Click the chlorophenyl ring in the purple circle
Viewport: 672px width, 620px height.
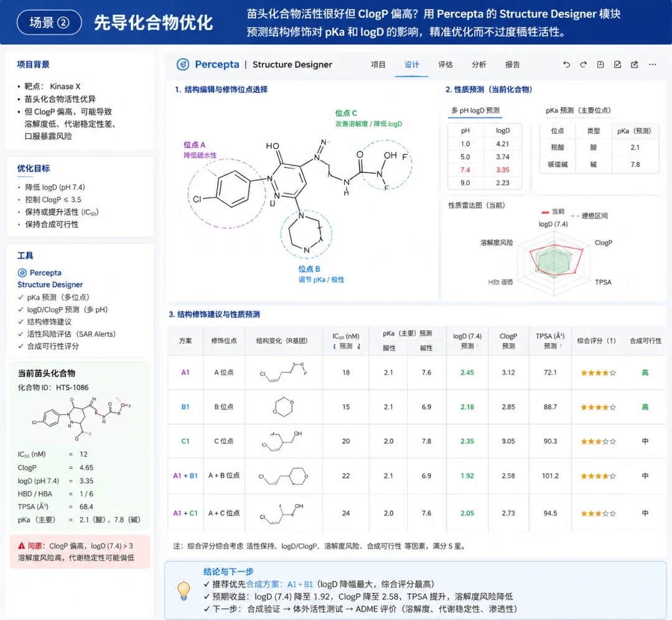coord(233,189)
